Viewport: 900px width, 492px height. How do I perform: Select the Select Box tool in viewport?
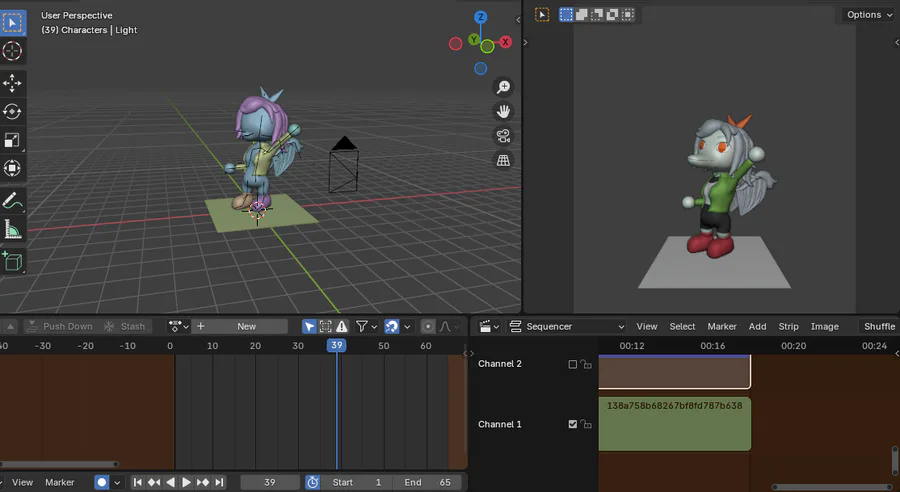point(12,23)
